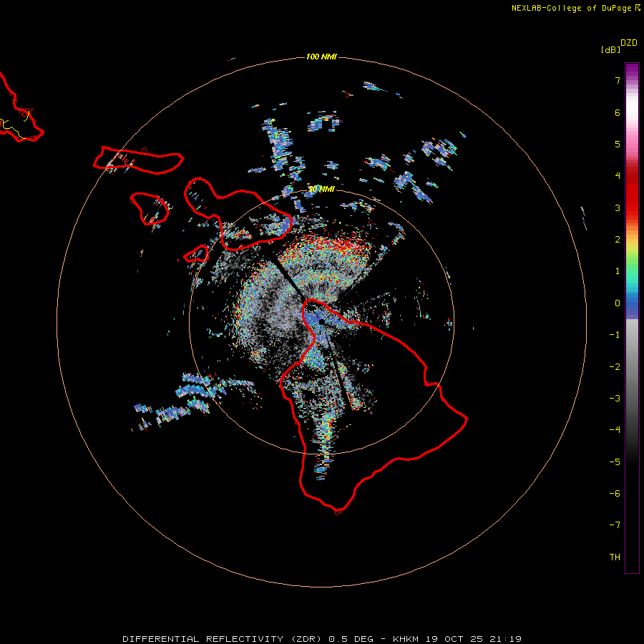
Task: Click the 4 value on the color scale
Action: (x=618, y=176)
